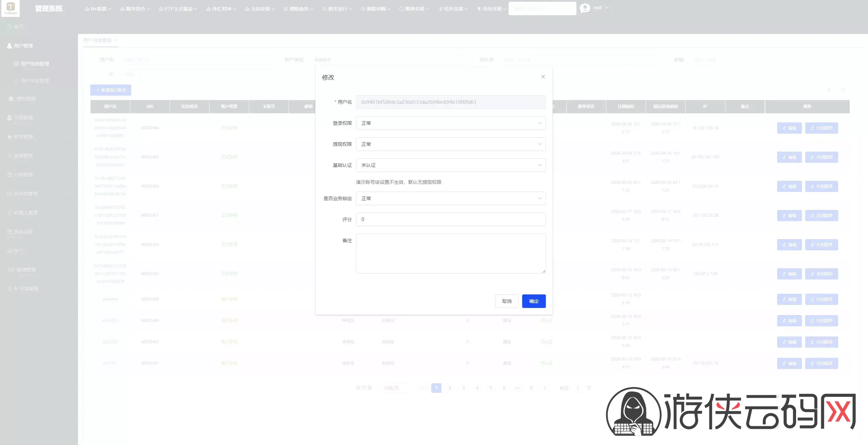This screenshot has height=445, width=868.
Task: Click the 备注 textarea
Action: pyautogui.click(x=451, y=253)
